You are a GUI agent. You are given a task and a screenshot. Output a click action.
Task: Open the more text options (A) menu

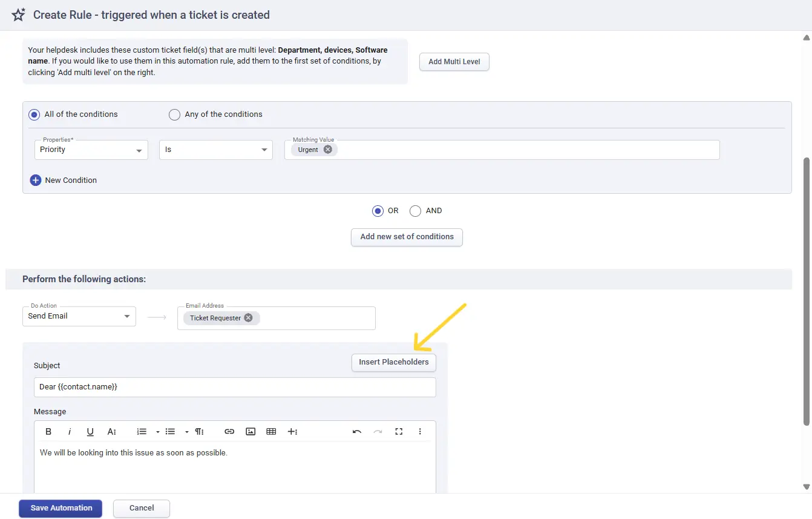pos(111,432)
